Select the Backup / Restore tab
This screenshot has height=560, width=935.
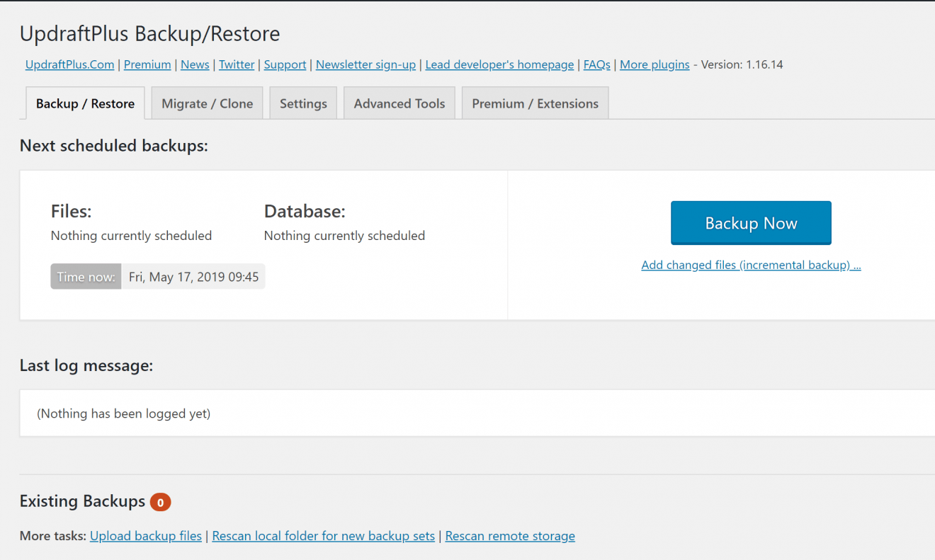84,103
